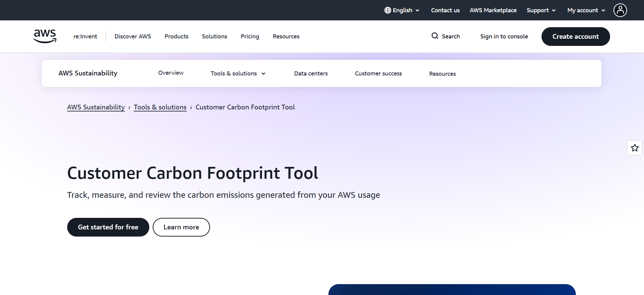Expand the My account dropdown

coord(586,10)
